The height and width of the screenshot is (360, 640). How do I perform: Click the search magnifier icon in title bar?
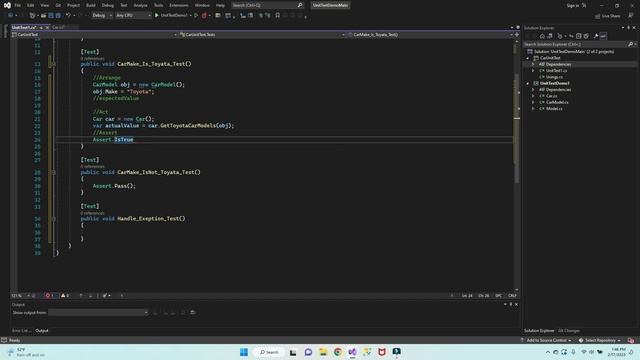pos(300,5)
